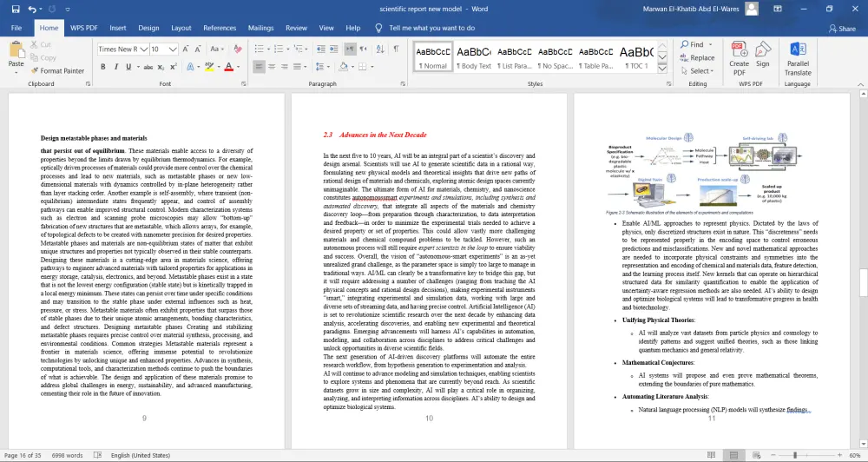Image resolution: width=868 pixels, height=462 pixels.
Task: Toggle right-to-left text direction
Action: (363, 49)
